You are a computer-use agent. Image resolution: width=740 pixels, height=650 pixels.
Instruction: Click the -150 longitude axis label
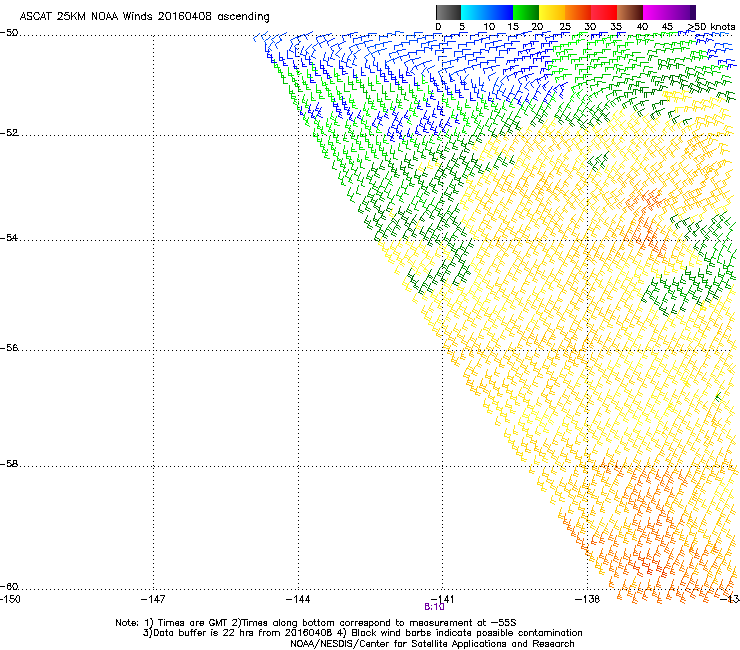click(x=10, y=599)
